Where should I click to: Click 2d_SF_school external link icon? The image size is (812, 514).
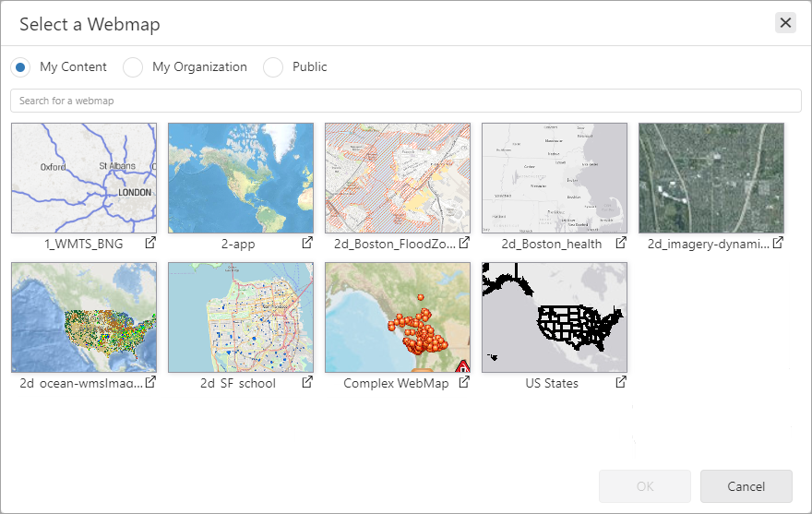click(307, 382)
